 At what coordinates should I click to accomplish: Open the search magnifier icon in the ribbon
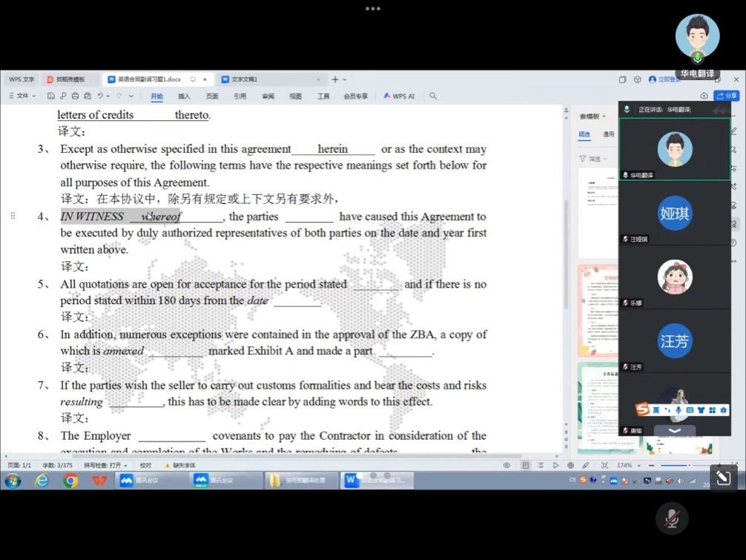(432, 95)
